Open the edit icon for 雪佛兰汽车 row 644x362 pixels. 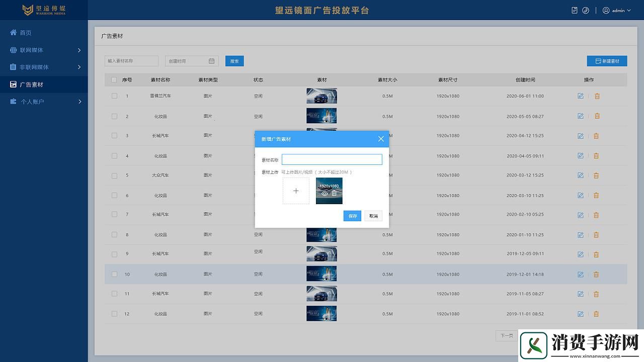click(581, 96)
